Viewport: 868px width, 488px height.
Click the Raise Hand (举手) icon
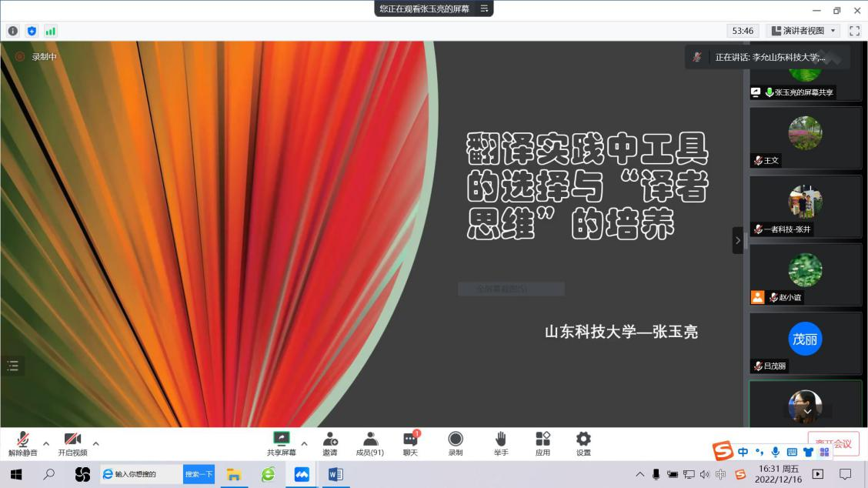tap(501, 443)
